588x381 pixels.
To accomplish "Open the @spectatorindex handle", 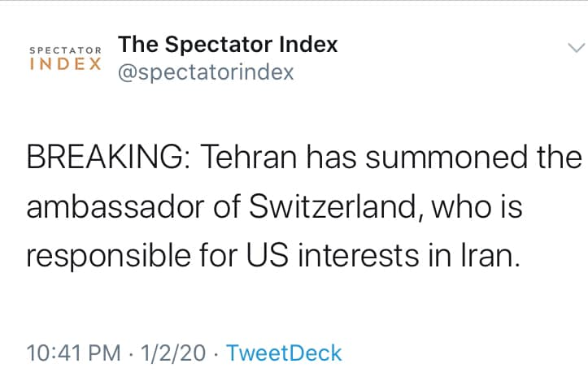I will [206, 72].
